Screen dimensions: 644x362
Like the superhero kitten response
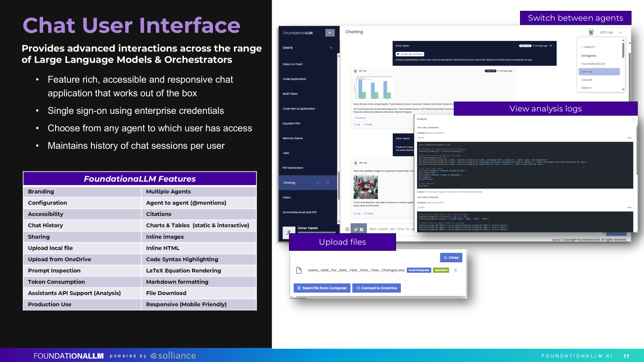pyautogui.click(x=357, y=214)
